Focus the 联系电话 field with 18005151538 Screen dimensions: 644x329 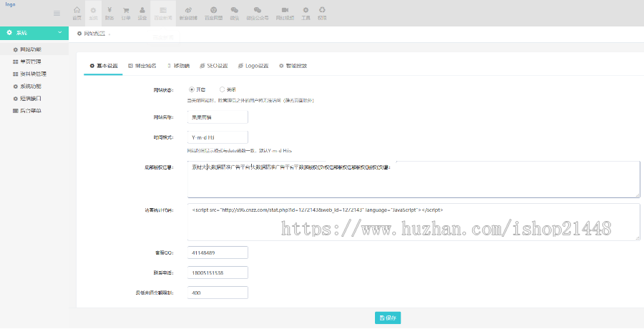218,272
